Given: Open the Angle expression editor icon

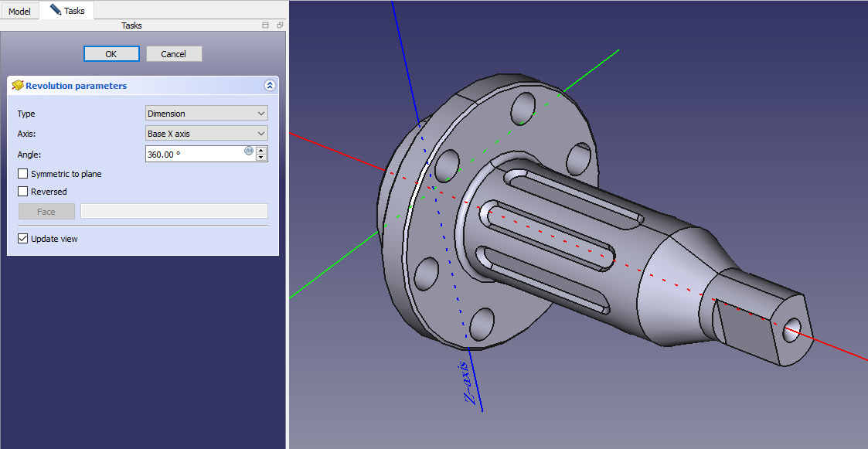Looking at the screenshot, I should [x=249, y=151].
